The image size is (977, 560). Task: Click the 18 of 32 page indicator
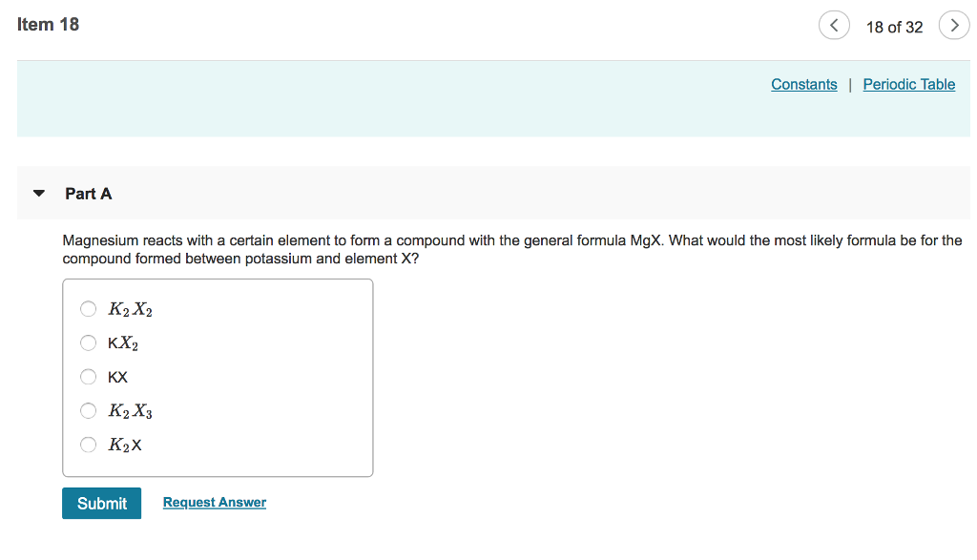pos(895,27)
